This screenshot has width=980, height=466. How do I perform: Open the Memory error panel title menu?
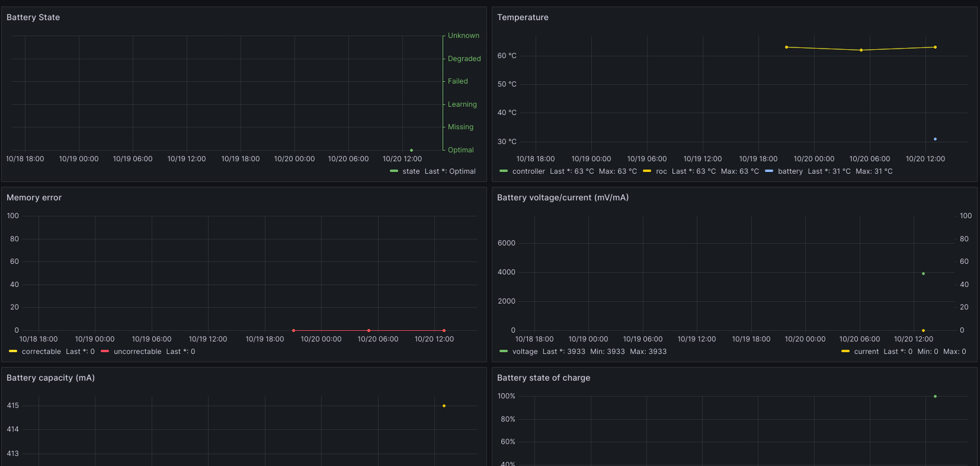click(x=34, y=197)
